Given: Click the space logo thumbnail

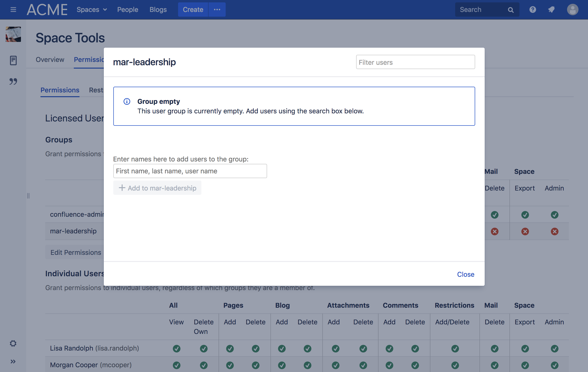Looking at the screenshot, I should click(13, 35).
